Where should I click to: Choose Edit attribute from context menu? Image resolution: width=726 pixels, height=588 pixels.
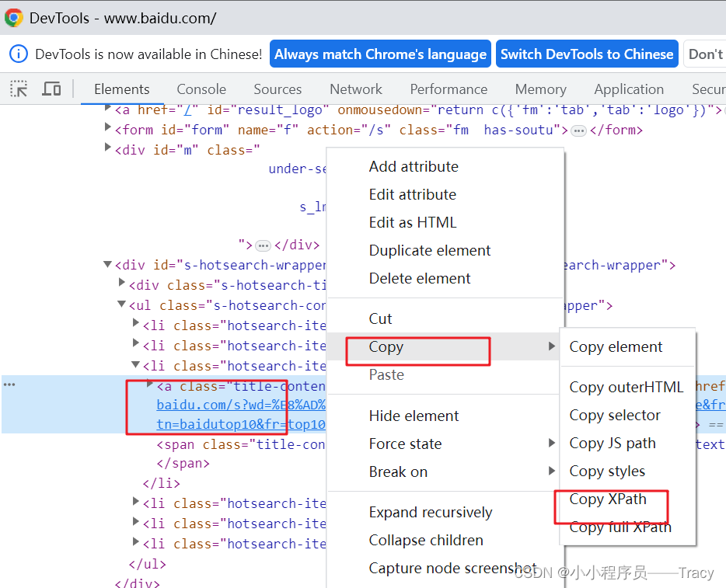click(445, 194)
